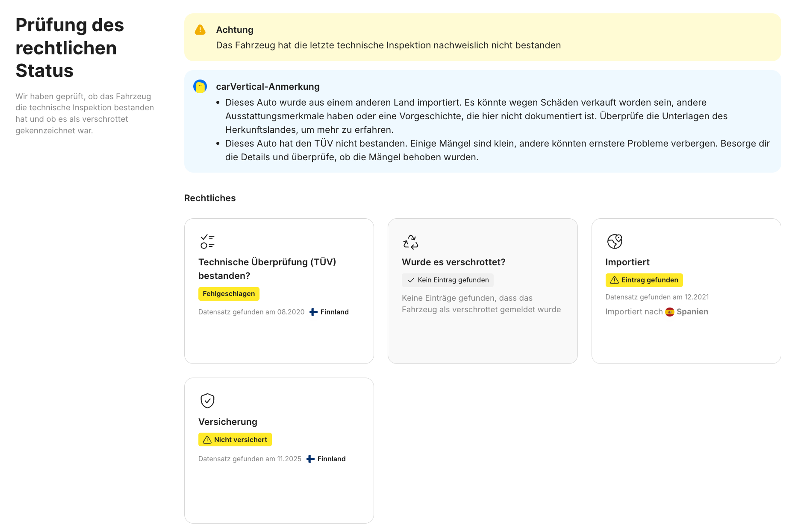Screen dimensions: 794x532
Task: Click the warning icon inside the Eintrag gefunden badge
Action: click(x=615, y=280)
